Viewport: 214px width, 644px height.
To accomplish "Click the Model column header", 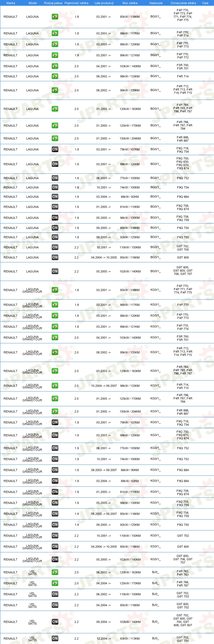I will click(33, 3).
